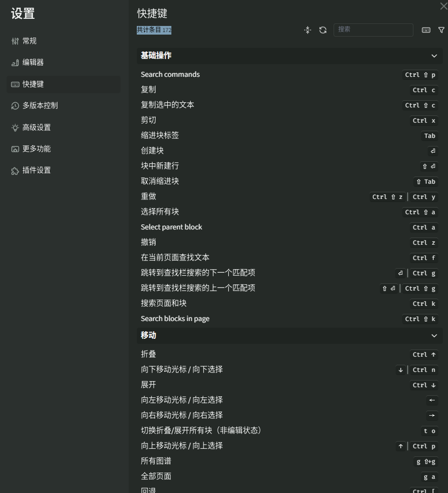Viewport: 448px width, 493px height.
Task: Click the Tab shortcut for 缩进块标签
Action: point(430,136)
